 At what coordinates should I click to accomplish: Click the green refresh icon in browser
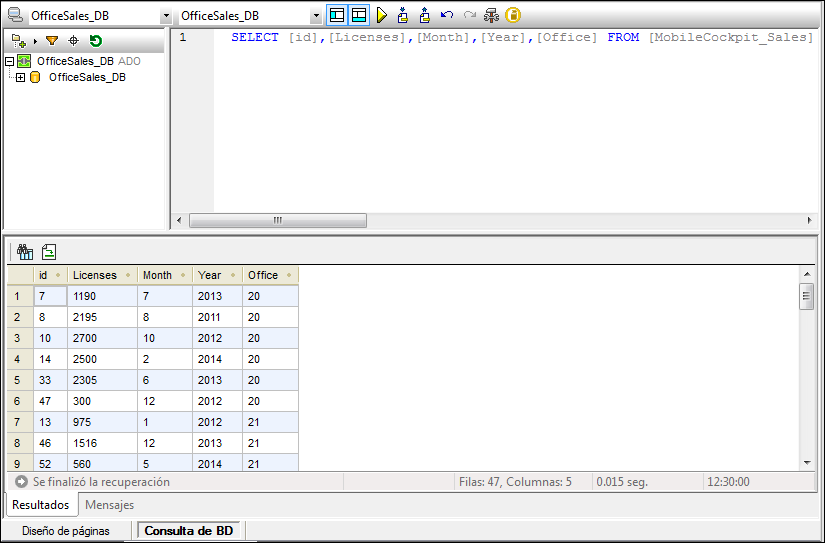tap(95, 41)
